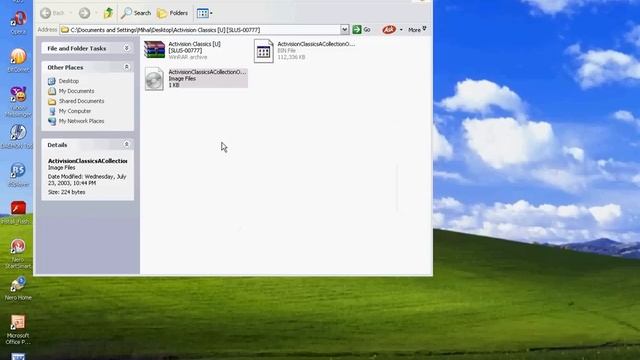The image size is (640, 360).
Task: Click the Back button dropdown arrow
Action: (x=70, y=13)
